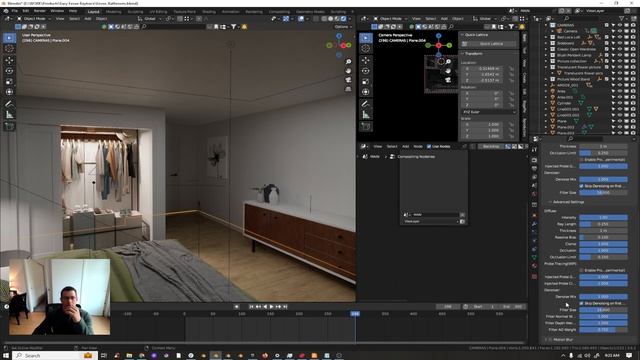Play the timeline animation

point(271,307)
